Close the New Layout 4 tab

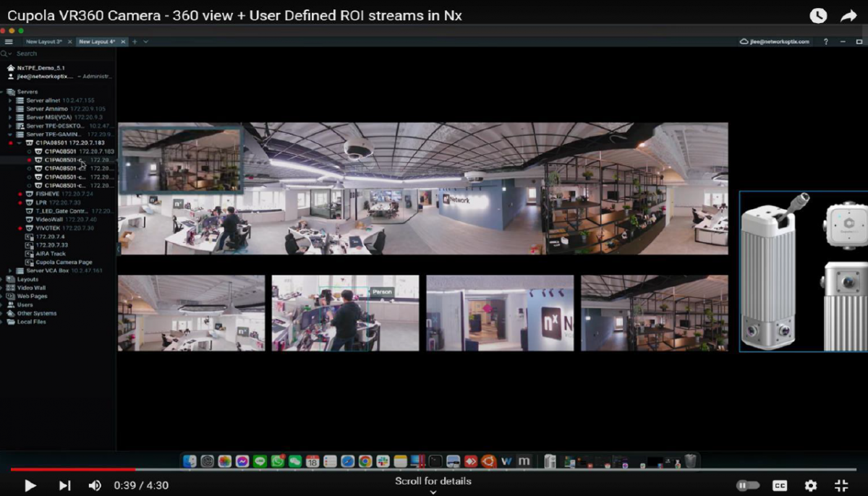[124, 42]
